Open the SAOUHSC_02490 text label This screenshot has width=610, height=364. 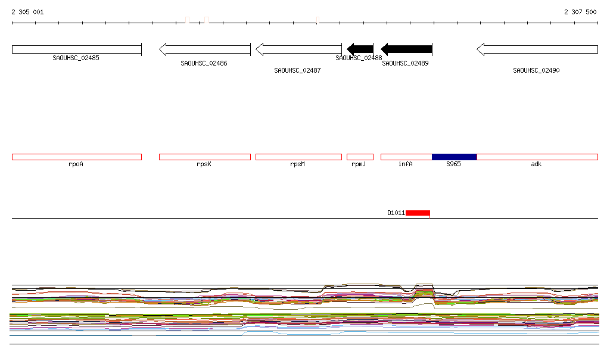tap(536, 70)
